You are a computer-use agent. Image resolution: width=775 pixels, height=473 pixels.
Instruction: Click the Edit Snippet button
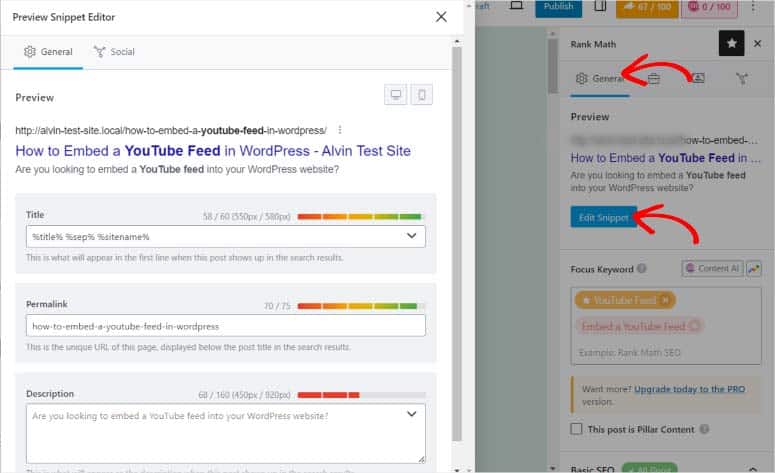pyautogui.click(x=603, y=217)
